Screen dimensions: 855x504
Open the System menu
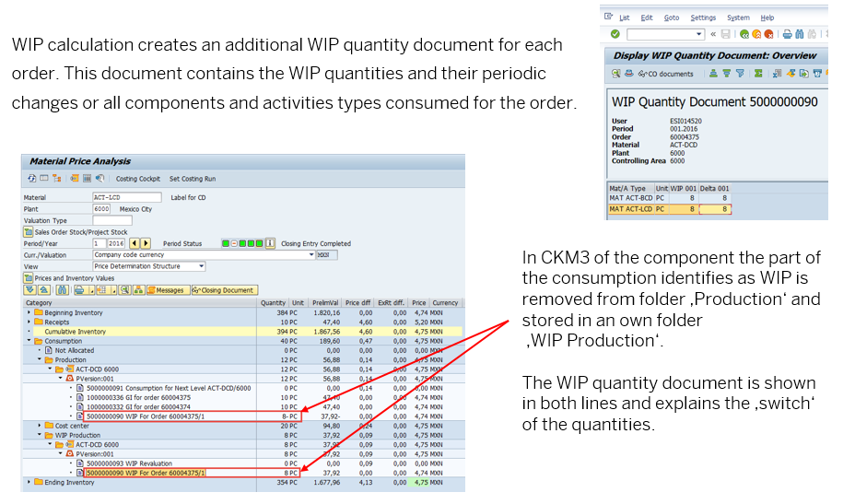click(x=738, y=18)
